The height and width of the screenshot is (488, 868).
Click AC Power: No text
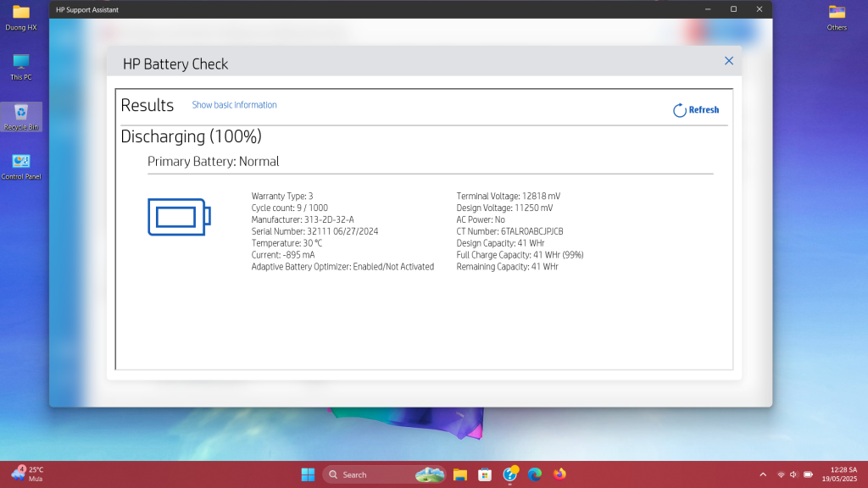coord(481,219)
